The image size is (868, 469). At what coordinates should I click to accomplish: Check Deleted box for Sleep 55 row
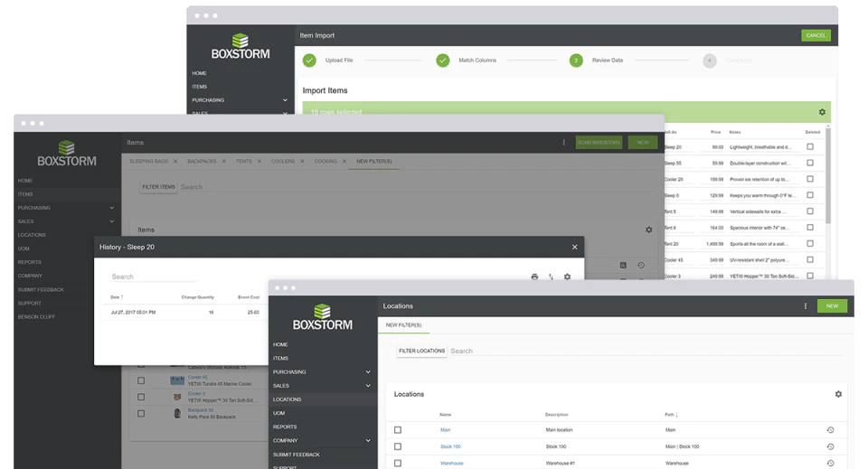[810, 164]
